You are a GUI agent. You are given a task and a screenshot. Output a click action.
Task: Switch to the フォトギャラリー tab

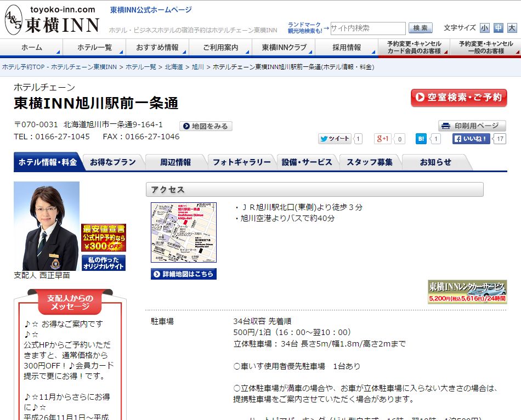241,162
